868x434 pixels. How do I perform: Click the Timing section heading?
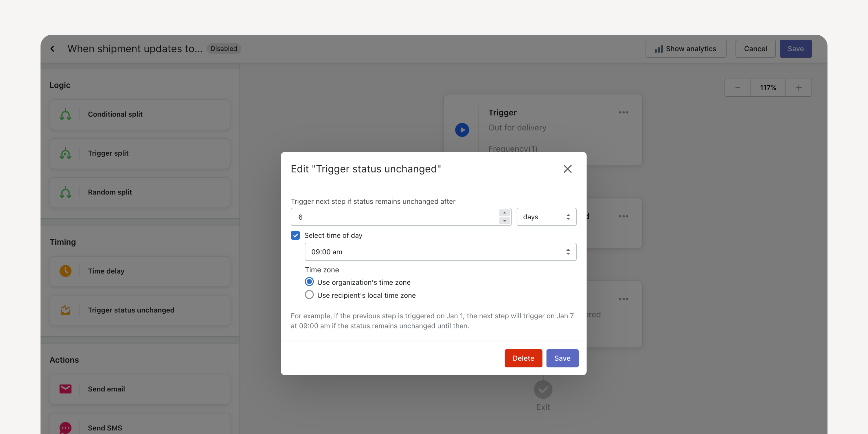63,242
